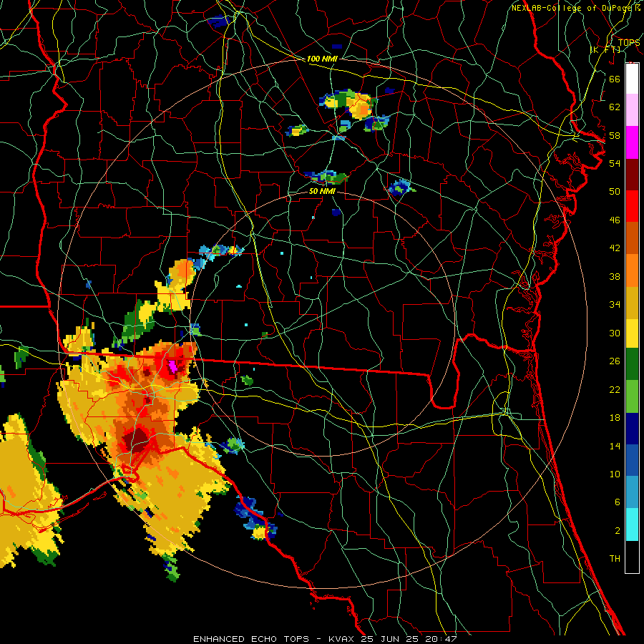The height and width of the screenshot is (644, 644).
Task: Click the '62' legend height label
Action: [615, 107]
